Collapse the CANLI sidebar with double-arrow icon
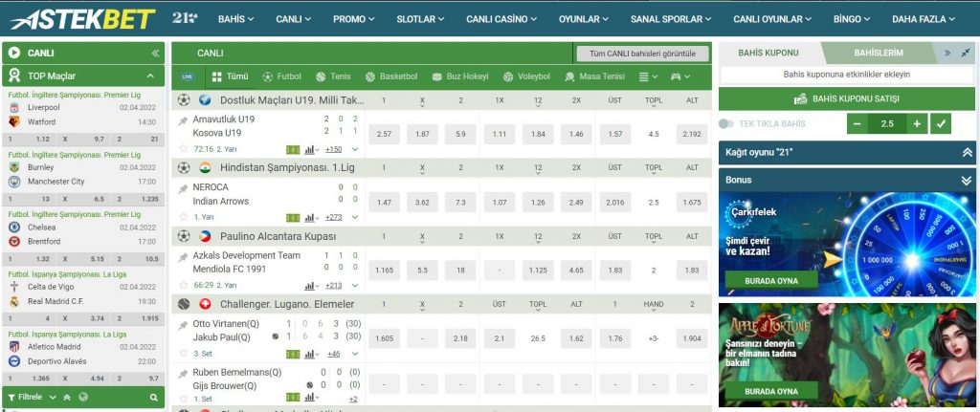 (155, 54)
